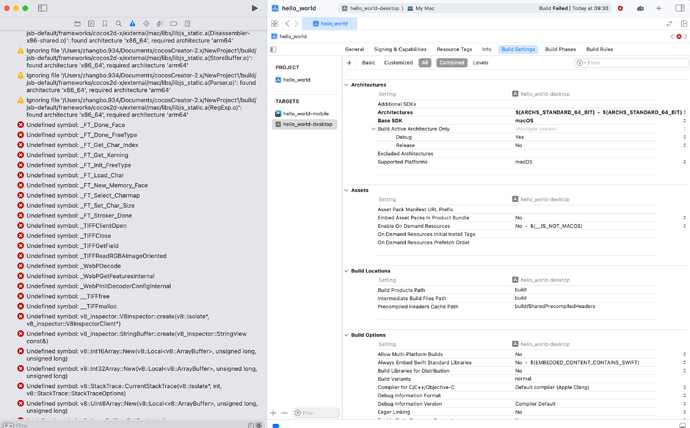The width and height of the screenshot is (690, 428).
Task: Show All build settings
Action: (425, 62)
